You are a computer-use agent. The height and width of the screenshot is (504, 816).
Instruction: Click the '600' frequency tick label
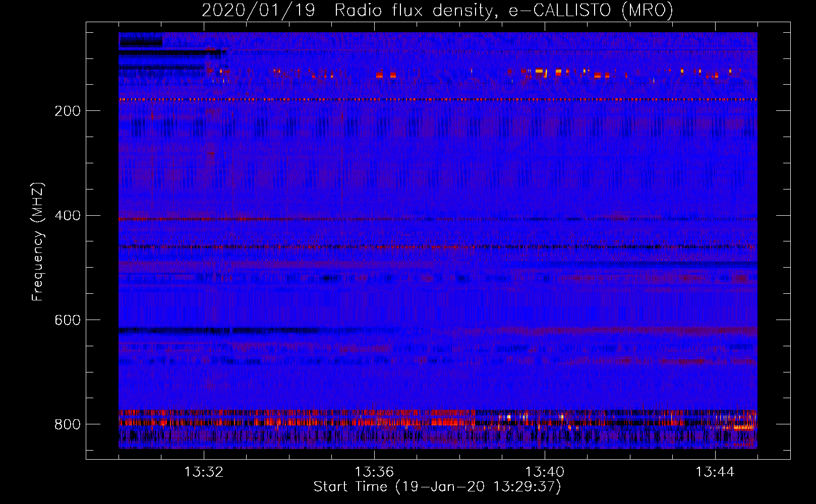68,320
